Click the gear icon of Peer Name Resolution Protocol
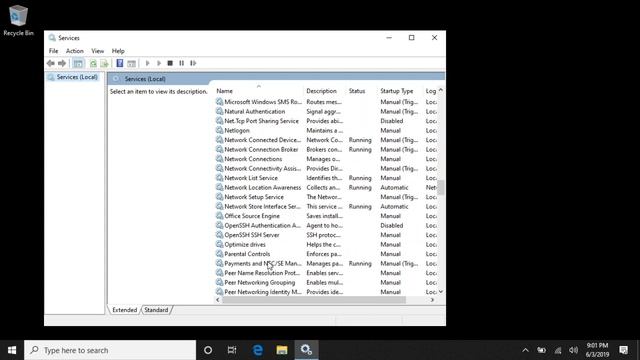640x360 pixels. tap(219, 273)
